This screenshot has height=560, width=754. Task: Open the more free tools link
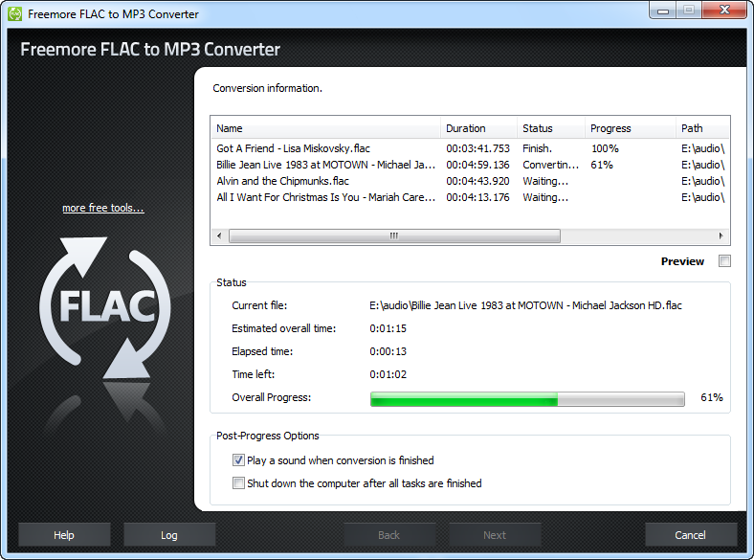tap(103, 208)
